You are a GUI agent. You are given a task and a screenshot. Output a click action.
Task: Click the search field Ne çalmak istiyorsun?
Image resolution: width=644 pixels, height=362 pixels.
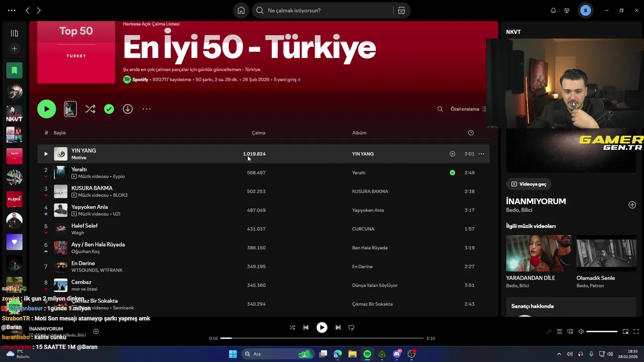click(322, 11)
